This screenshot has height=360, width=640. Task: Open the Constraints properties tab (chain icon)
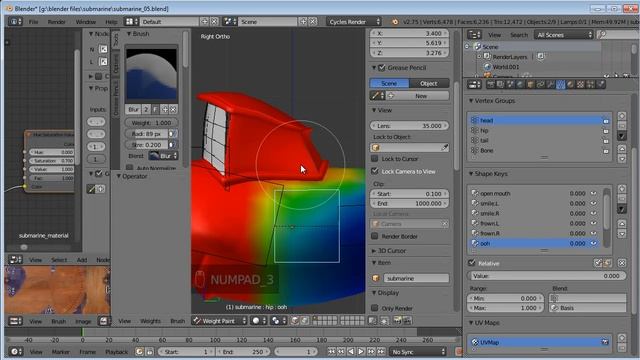coord(540,84)
